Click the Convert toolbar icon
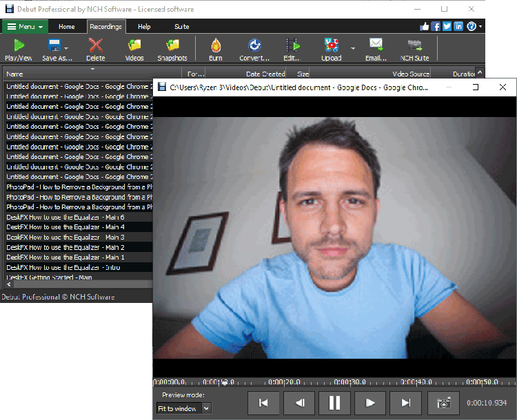Image resolution: width=517 pixels, height=420 pixels. (254, 50)
